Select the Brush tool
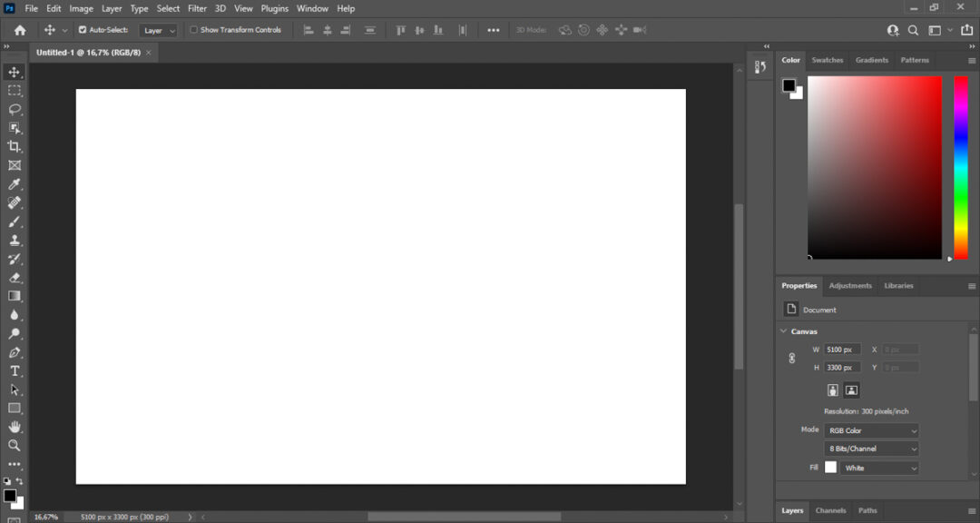The image size is (980, 523). [x=14, y=222]
